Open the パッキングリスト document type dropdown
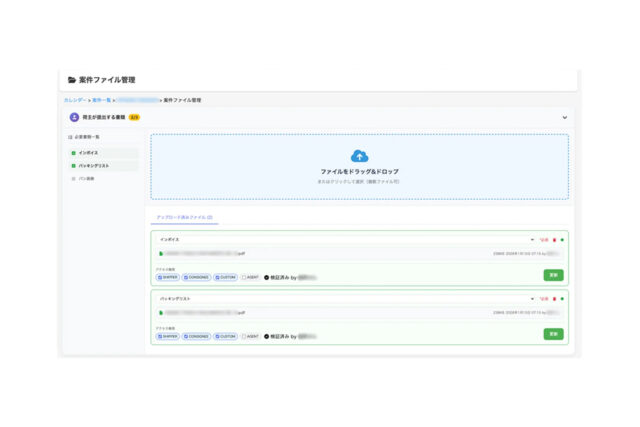The height and width of the screenshot is (427, 640). point(347,299)
